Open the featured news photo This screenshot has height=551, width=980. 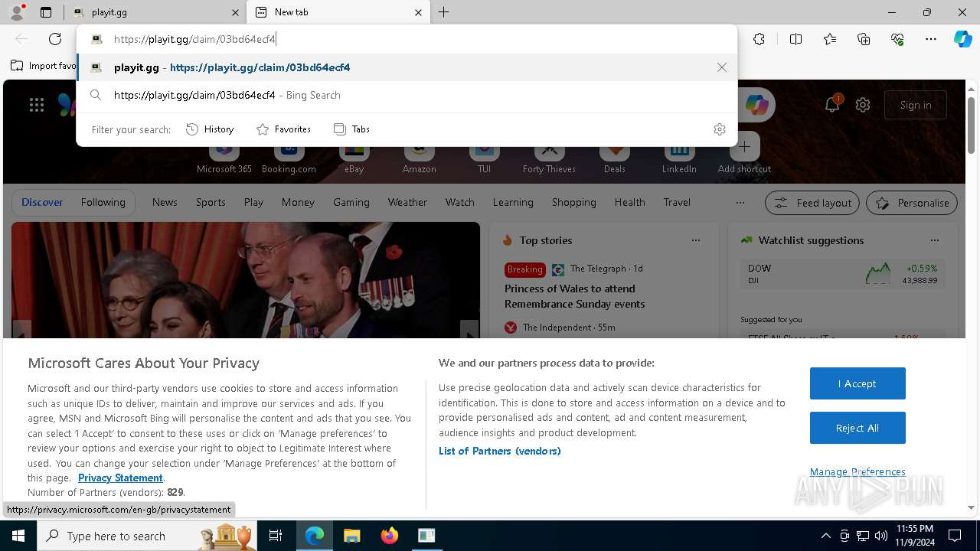[x=246, y=280]
